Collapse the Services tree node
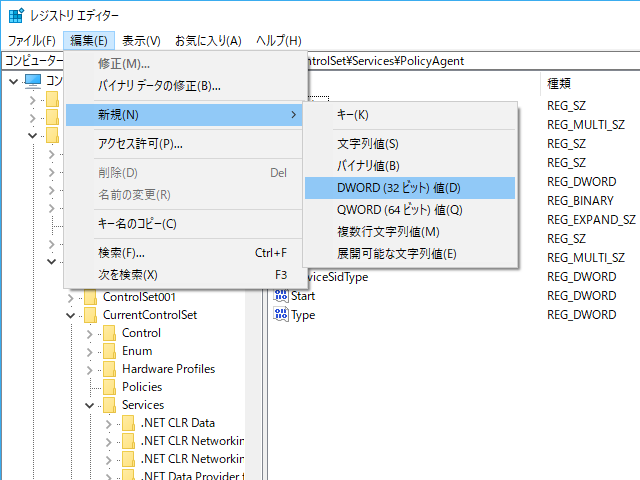The image size is (640, 480). (90, 405)
